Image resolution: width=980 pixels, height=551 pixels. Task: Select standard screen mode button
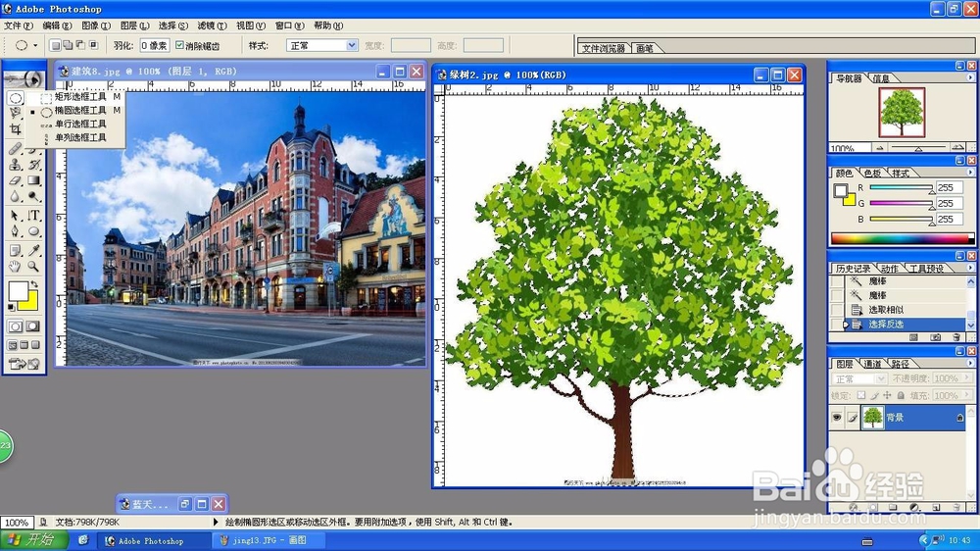[x=13, y=344]
